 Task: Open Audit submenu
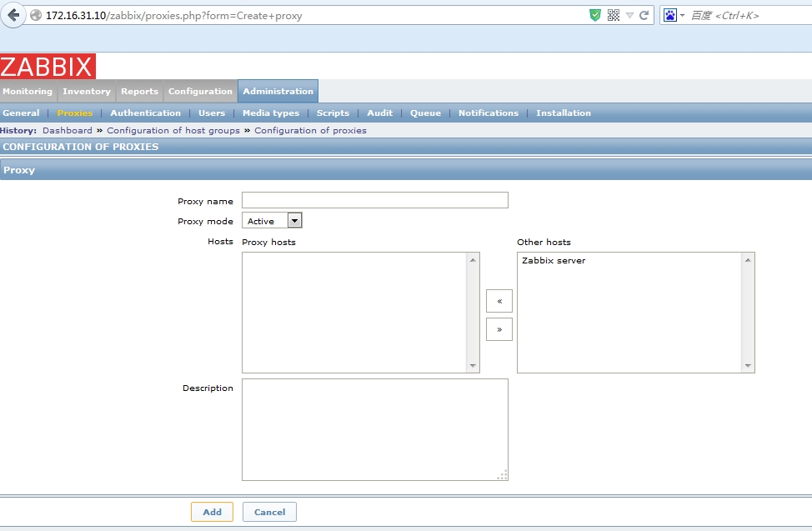[x=379, y=113]
